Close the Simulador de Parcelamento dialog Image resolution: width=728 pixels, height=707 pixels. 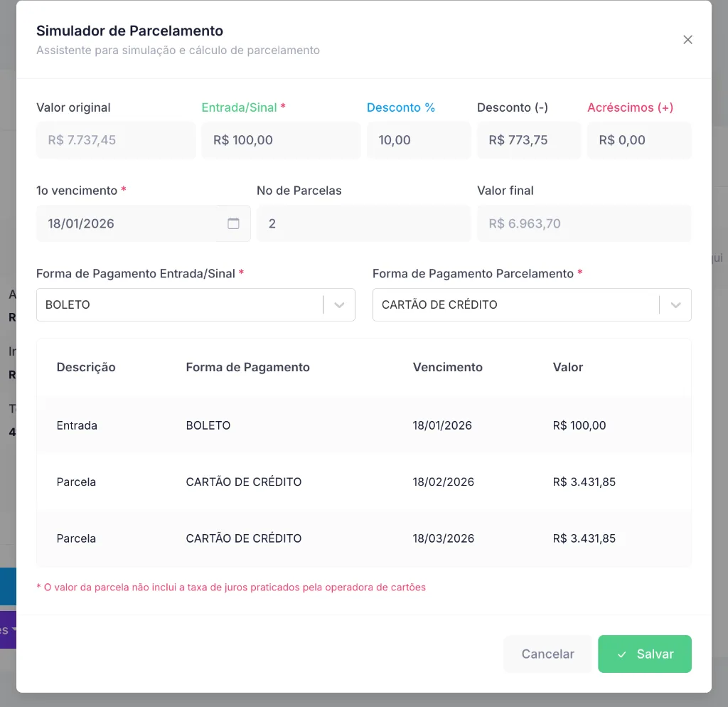[687, 40]
